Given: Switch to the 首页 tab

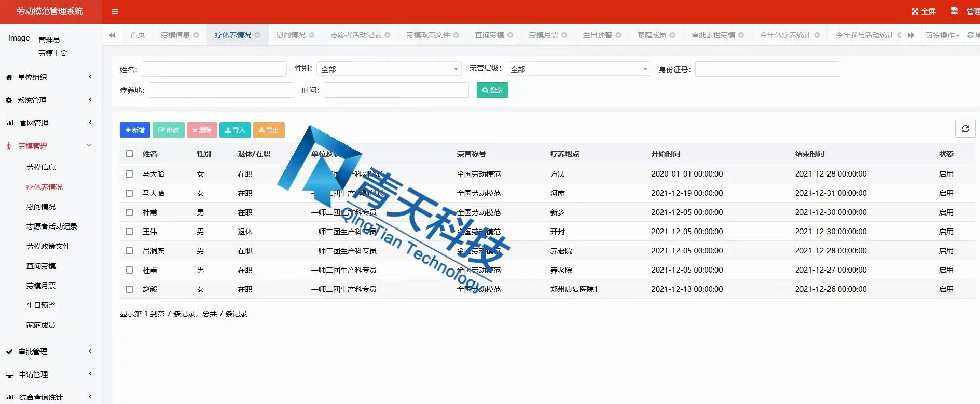Looking at the screenshot, I should [x=137, y=35].
